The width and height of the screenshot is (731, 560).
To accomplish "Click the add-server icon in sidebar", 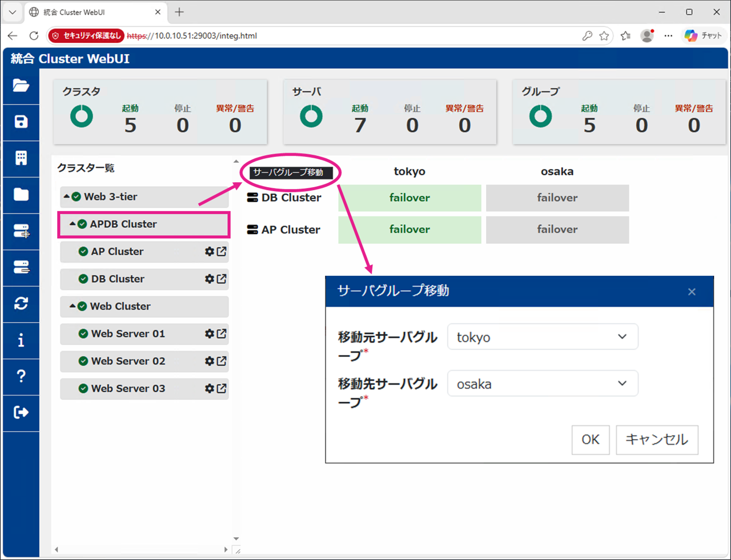I will click(21, 231).
